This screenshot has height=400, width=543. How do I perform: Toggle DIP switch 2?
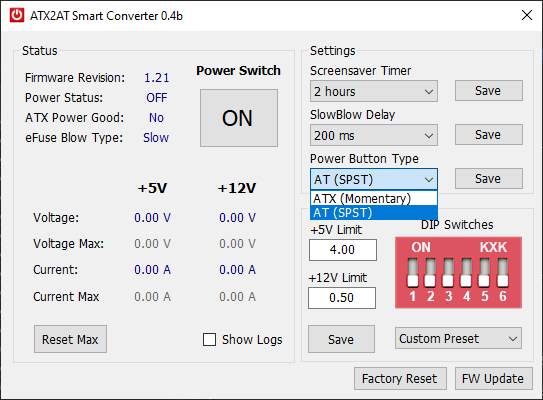pyautogui.click(x=430, y=273)
